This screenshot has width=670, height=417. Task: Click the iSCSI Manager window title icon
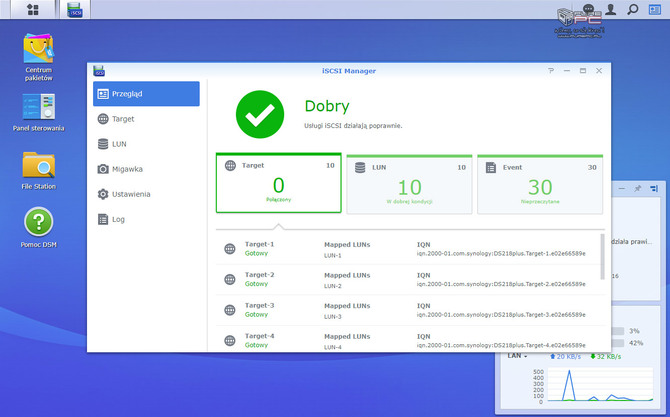(99, 71)
